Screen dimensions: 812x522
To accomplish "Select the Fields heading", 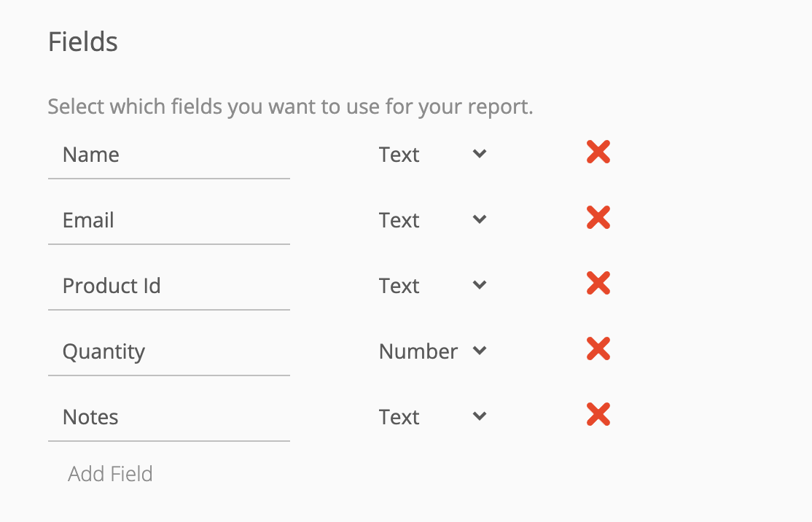I will click(x=82, y=42).
